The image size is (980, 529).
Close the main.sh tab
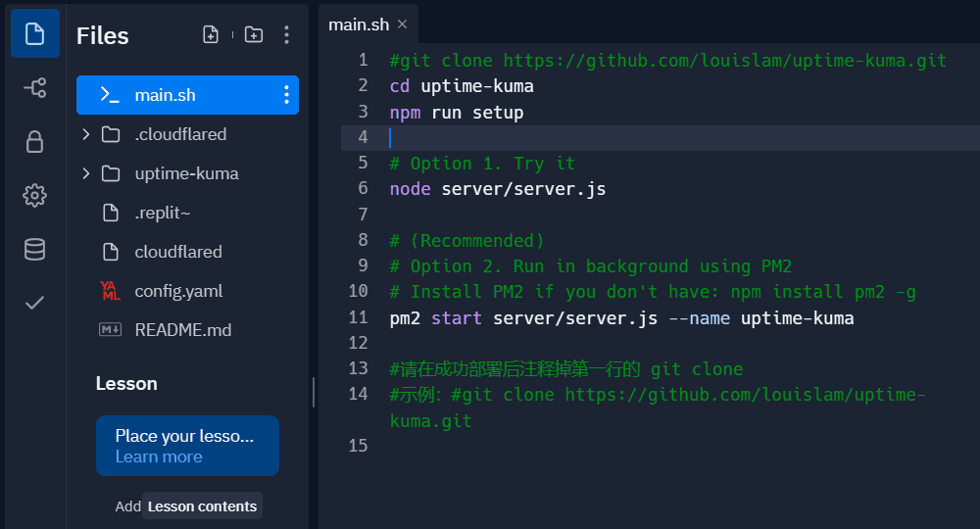[402, 24]
